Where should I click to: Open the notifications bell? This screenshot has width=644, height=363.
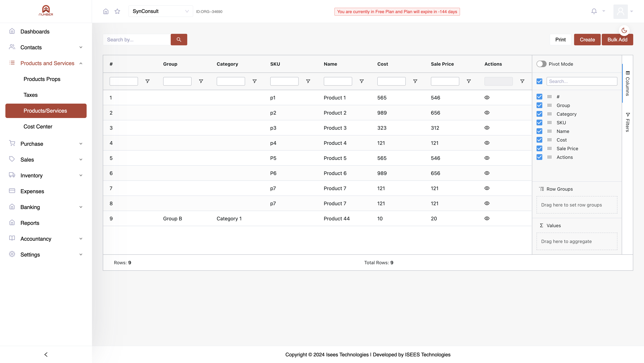594,11
